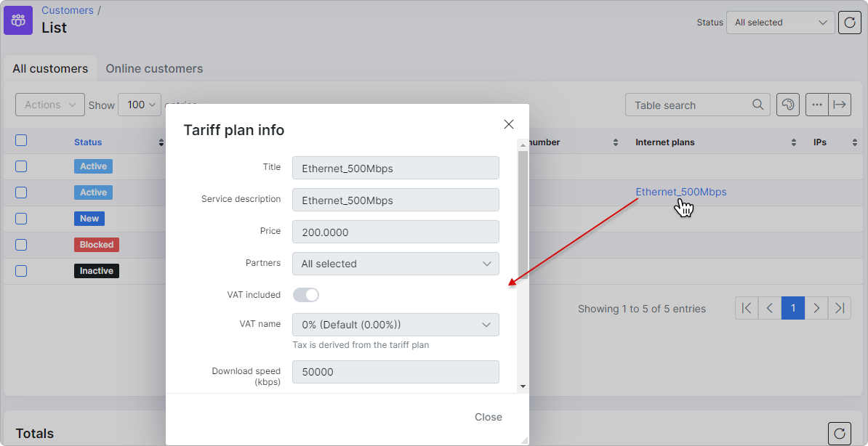Click the three-dots table options icon
868x446 pixels.
click(817, 105)
